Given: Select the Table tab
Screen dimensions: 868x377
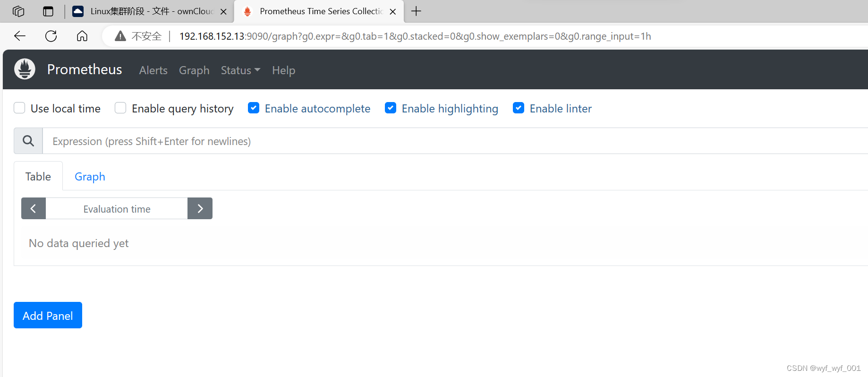Looking at the screenshot, I should click(x=38, y=176).
